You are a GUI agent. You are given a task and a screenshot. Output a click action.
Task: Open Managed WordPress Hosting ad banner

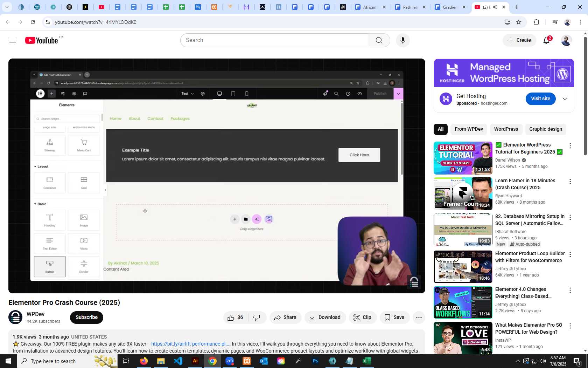[504, 73]
